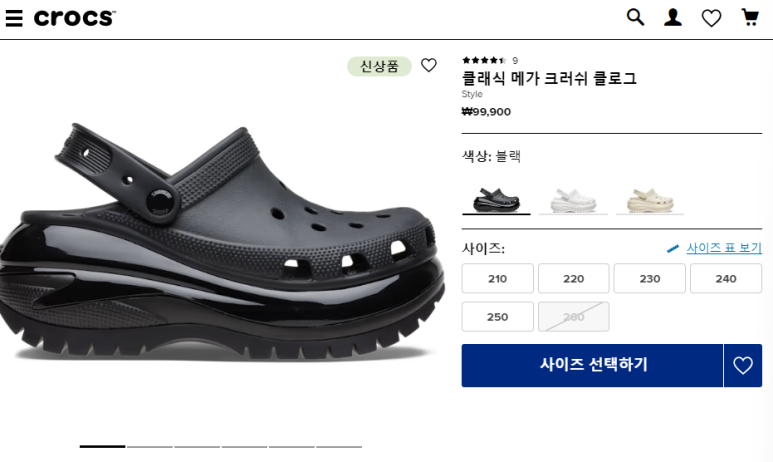
Task: Choose size 250 option
Action: tap(497, 317)
